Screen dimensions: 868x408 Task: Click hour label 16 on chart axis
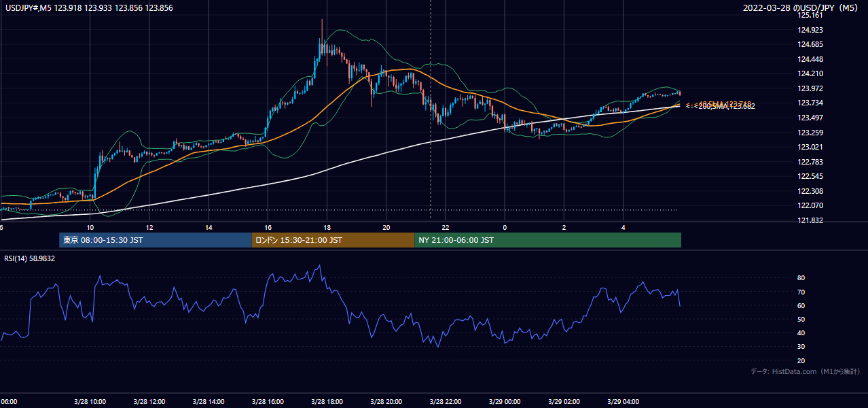tap(268, 227)
